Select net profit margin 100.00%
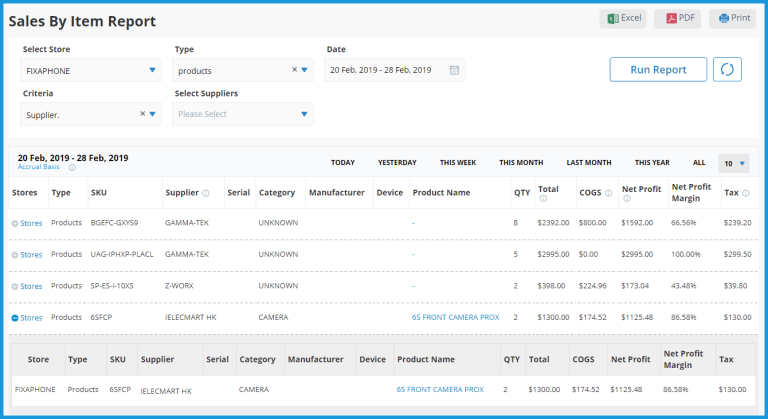Viewport: 768px width, 419px height. pos(686,254)
